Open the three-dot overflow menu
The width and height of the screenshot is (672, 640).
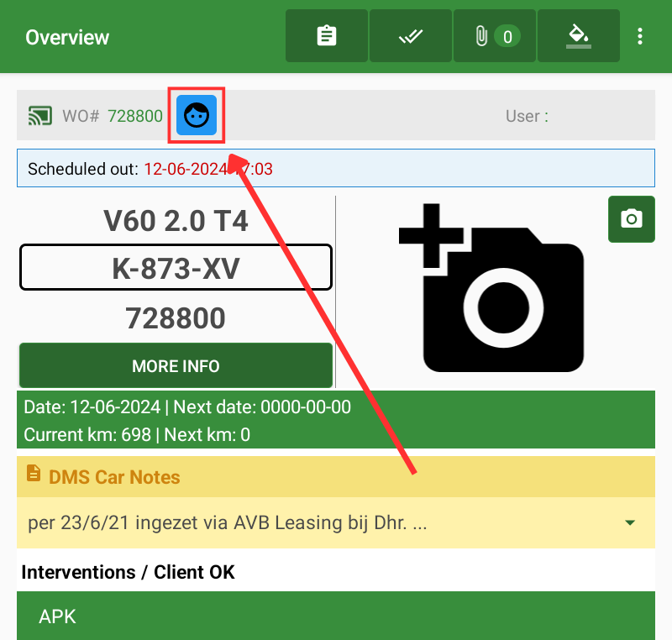[x=640, y=36]
